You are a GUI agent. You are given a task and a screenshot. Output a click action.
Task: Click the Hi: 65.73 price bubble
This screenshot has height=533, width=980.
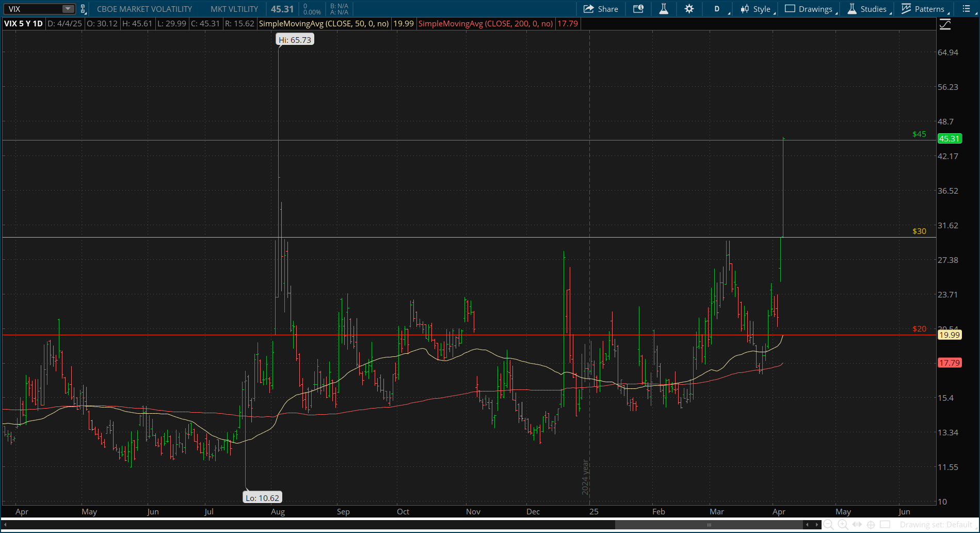click(295, 40)
